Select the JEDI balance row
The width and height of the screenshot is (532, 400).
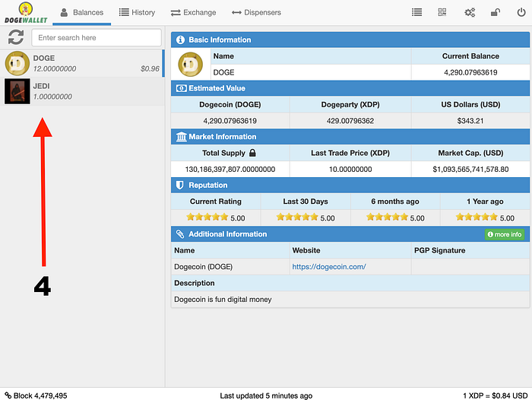coord(82,91)
